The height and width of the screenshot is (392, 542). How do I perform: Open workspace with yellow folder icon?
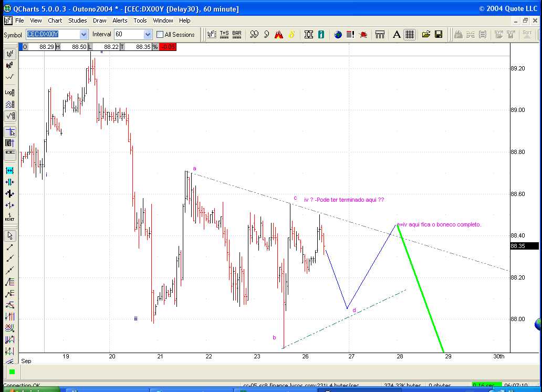tap(426, 34)
